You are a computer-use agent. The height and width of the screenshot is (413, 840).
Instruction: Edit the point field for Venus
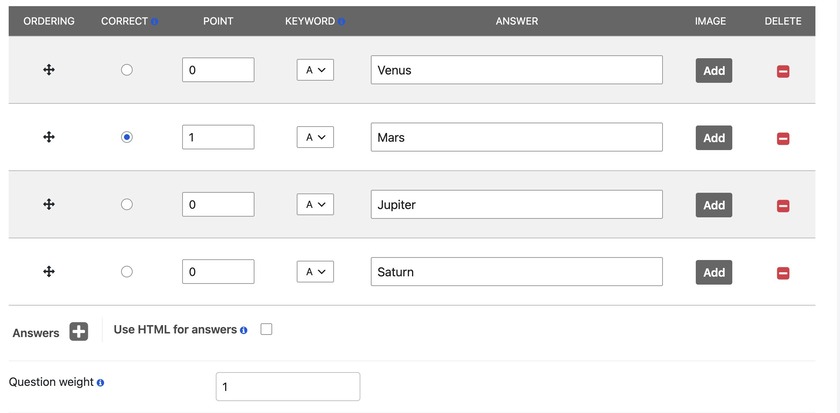coord(218,70)
